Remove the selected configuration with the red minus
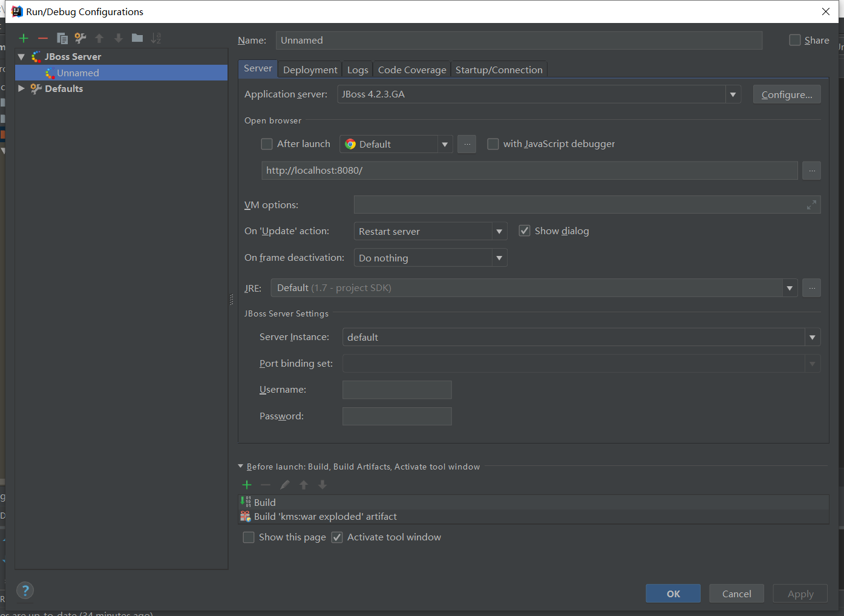Image resolution: width=844 pixels, height=616 pixels. (42, 38)
